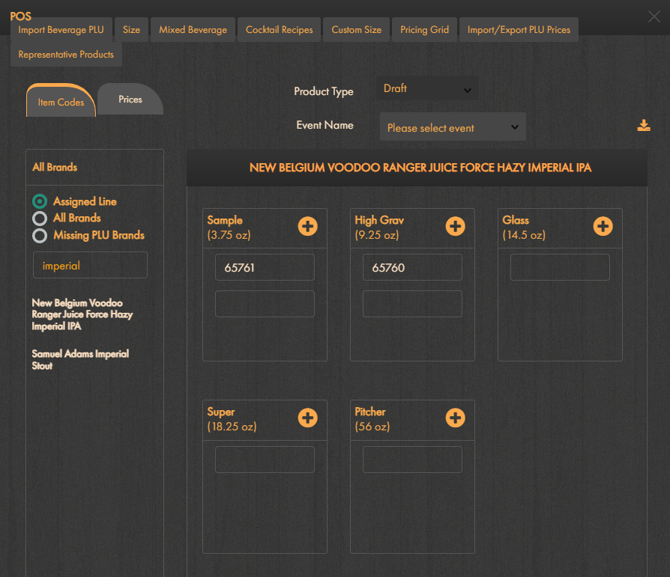This screenshot has height=577, width=670.
Task: Click empty second Sample code field
Action: pyautogui.click(x=265, y=304)
